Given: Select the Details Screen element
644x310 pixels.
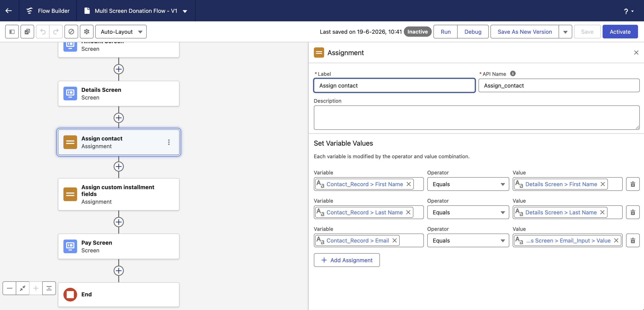Looking at the screenshot, I should [x=119, y=94].
